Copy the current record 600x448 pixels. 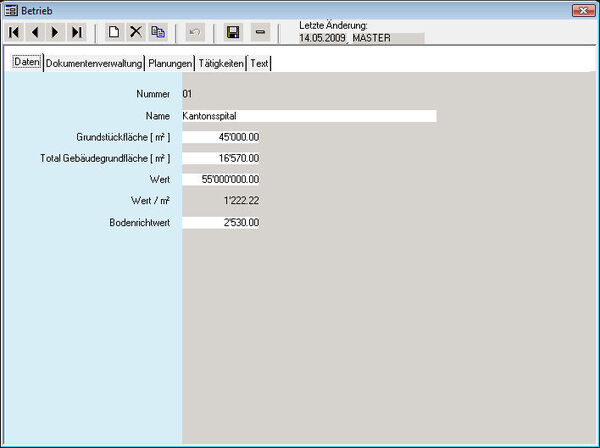(158, 32)
